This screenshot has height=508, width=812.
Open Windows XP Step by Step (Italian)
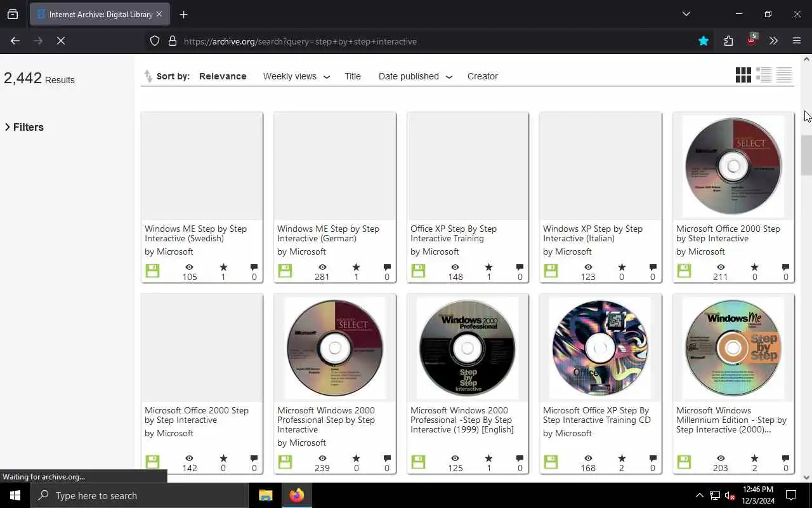[x=593, y=234]
